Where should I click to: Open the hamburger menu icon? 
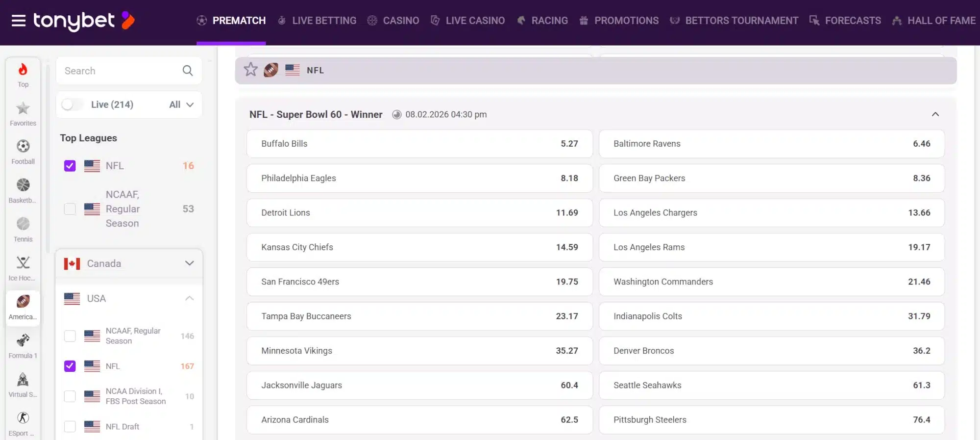tap(19, 21)
